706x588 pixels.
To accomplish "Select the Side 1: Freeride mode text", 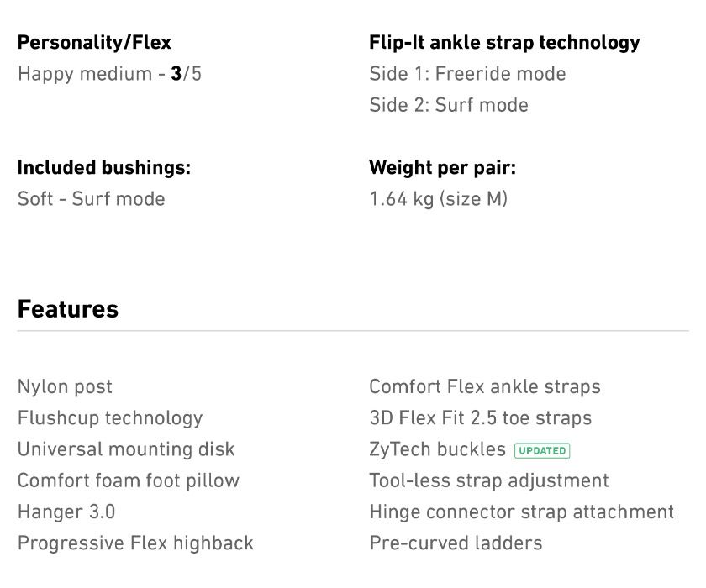I will coord(467,74).
